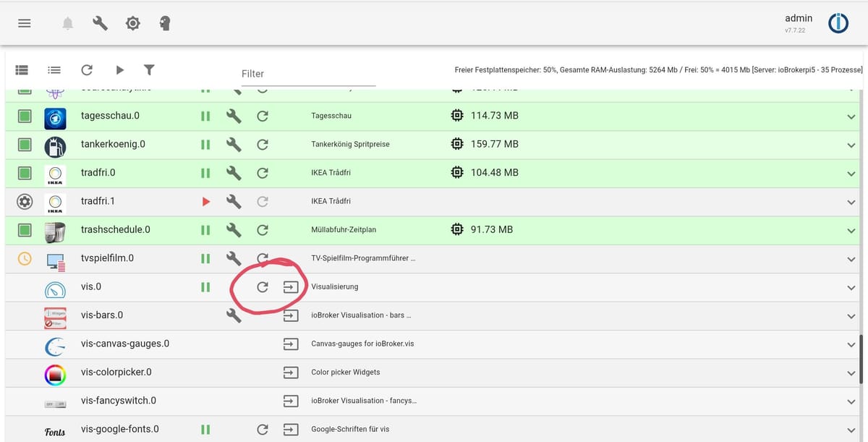
Task: Open the hamburger navigation menu
Action: tap(24, 22)
